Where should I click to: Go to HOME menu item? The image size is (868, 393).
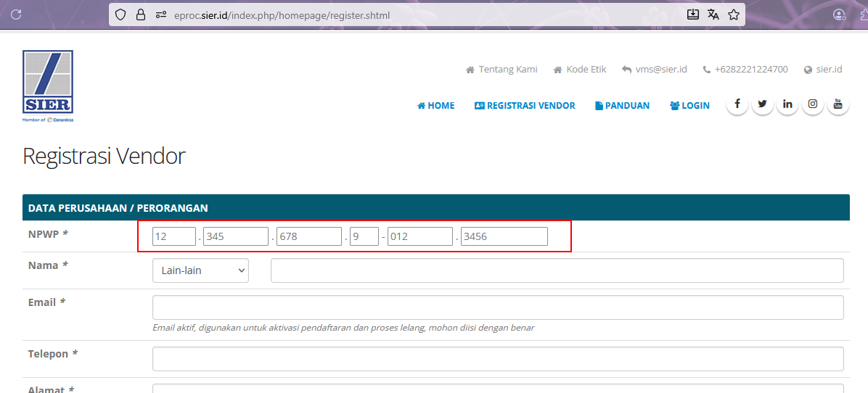[436, 106]
